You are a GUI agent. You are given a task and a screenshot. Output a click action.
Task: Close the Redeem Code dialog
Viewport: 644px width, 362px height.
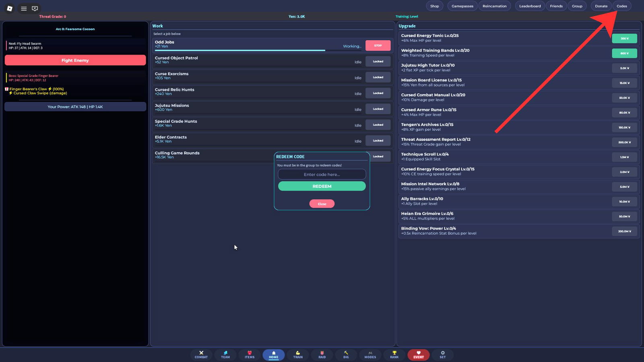322,204
